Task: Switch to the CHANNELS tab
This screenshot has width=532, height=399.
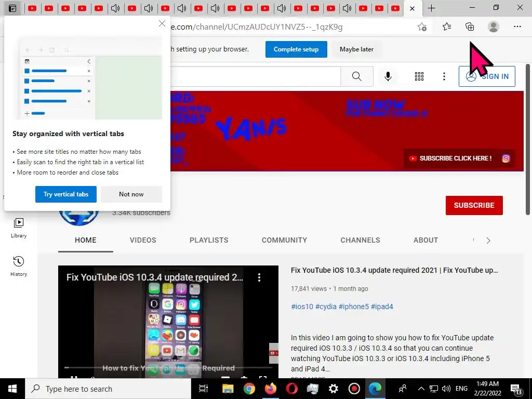Action: (x=361, y=240)
